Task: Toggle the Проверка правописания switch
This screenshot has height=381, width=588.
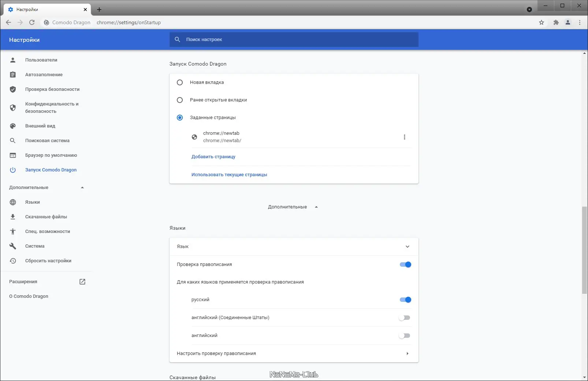Action: tap(405, 265)
